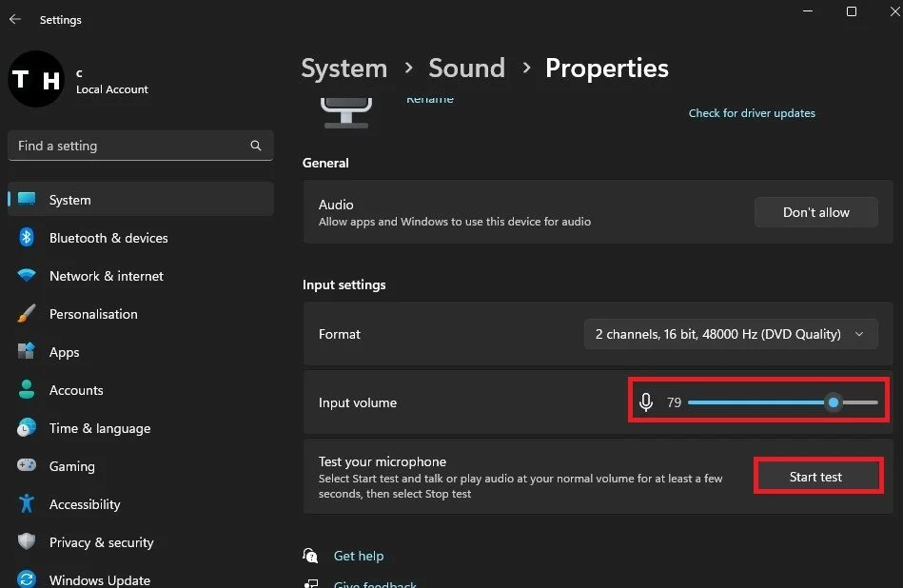Viewport: 903px width, 588px height.
Task: Open Time & language settings label
Action: point(100,428)
